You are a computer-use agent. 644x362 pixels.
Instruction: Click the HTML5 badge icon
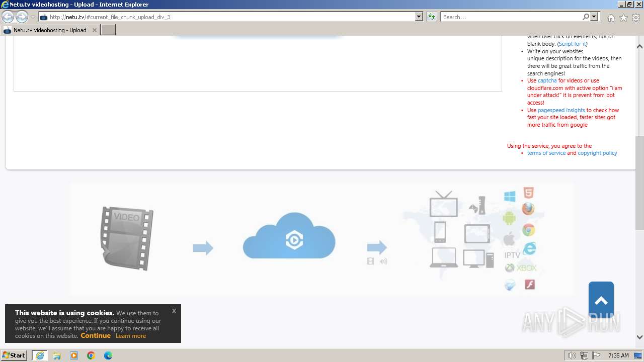528,193
